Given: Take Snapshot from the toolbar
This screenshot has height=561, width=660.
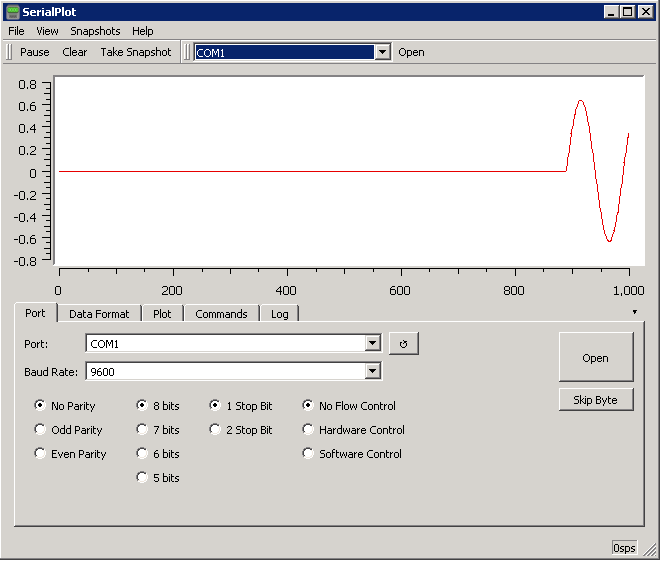Looking at the screenshot, I should point(136,52).
